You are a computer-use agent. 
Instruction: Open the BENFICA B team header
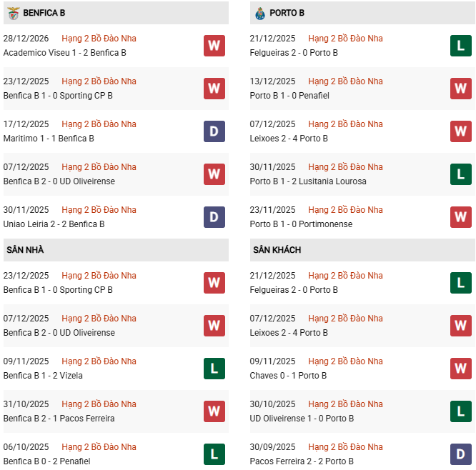pos(44,13)
